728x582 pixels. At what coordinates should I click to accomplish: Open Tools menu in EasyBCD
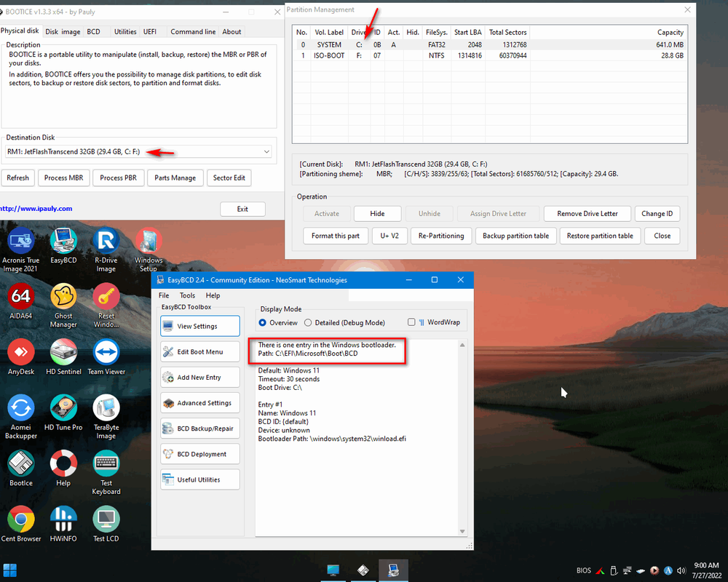coord(188,295)
